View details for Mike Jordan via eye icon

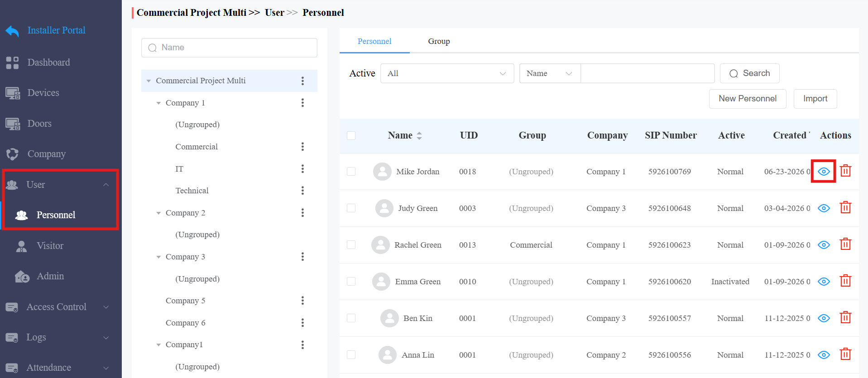pos(824,172)
